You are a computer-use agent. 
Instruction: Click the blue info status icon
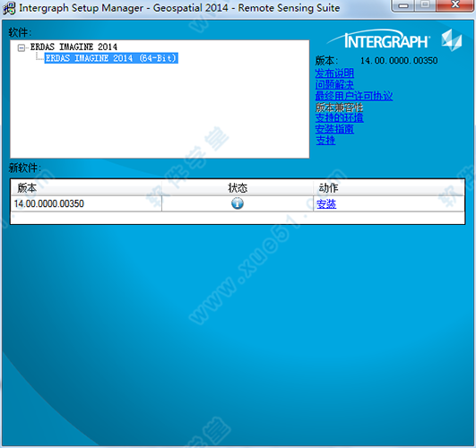point(237,203)
